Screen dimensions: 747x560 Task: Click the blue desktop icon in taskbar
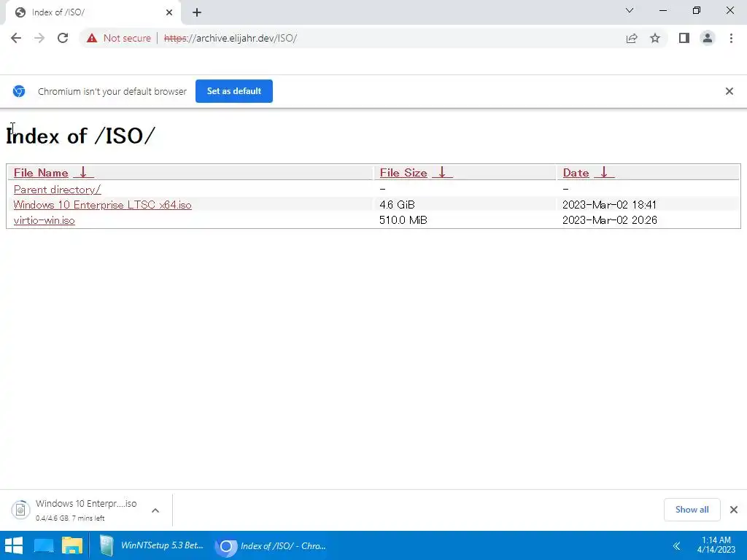click(x=43, y=545)
